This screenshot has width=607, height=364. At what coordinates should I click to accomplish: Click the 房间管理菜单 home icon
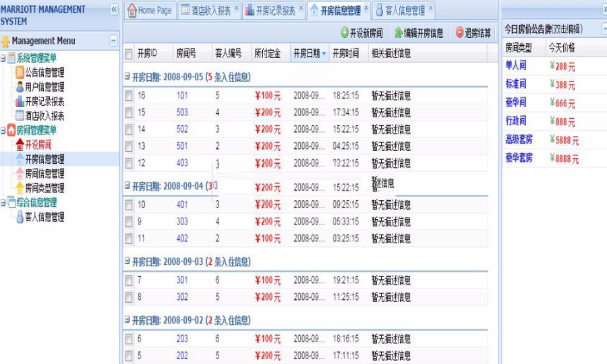point(11,130)
